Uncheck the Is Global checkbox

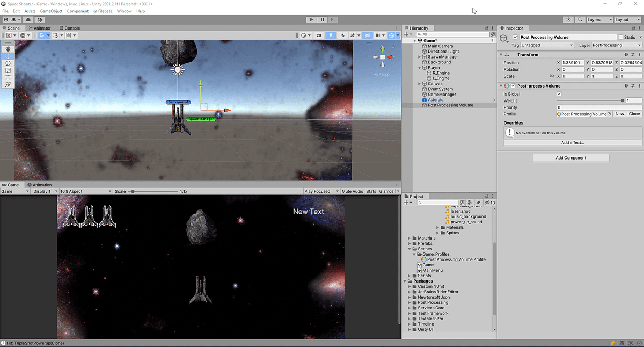pyautogui.click(x=560, y=93)
